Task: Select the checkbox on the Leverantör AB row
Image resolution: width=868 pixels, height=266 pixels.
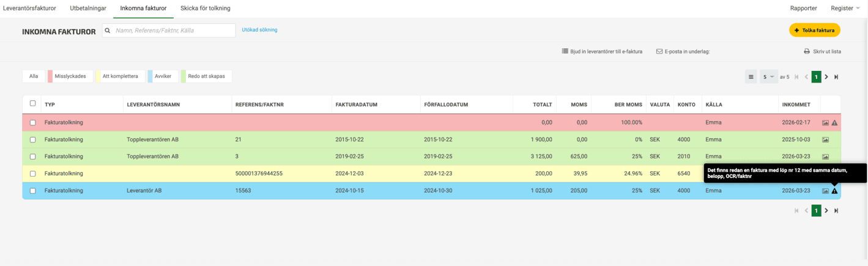Action: (33, 191)
